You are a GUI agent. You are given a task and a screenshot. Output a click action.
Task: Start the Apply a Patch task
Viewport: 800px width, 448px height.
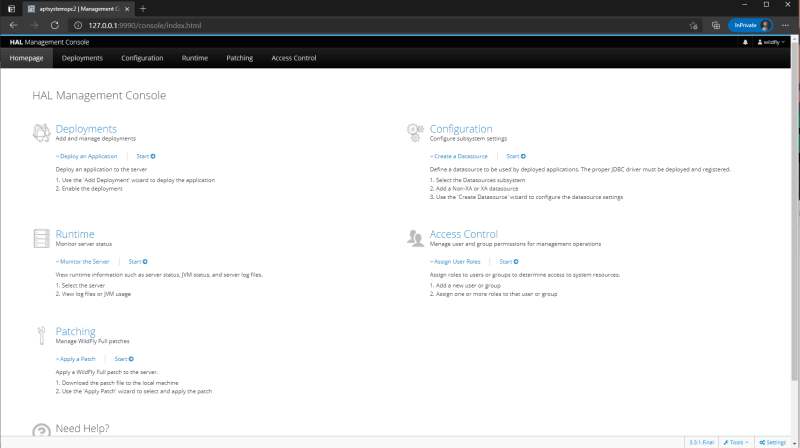(x=124, y=359)
